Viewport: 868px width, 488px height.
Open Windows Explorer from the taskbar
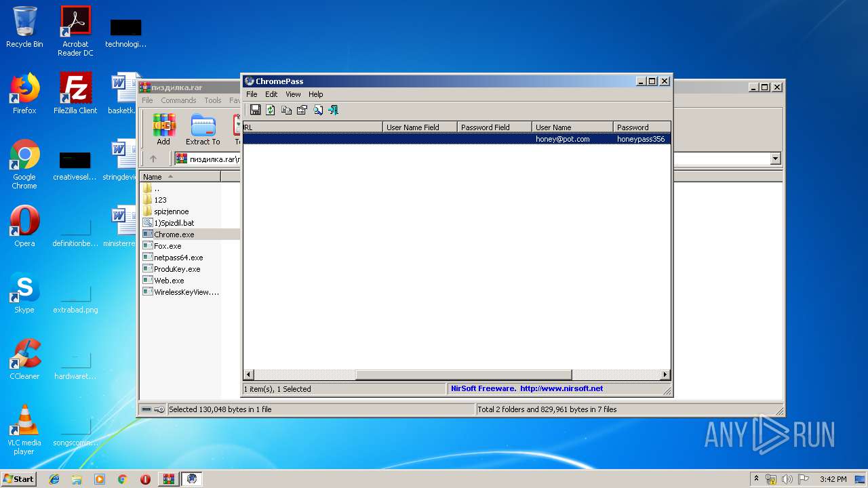coord(77,479)
